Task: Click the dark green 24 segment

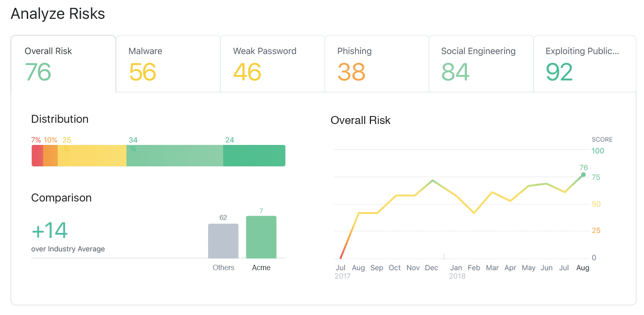Action: coord(254,156)
